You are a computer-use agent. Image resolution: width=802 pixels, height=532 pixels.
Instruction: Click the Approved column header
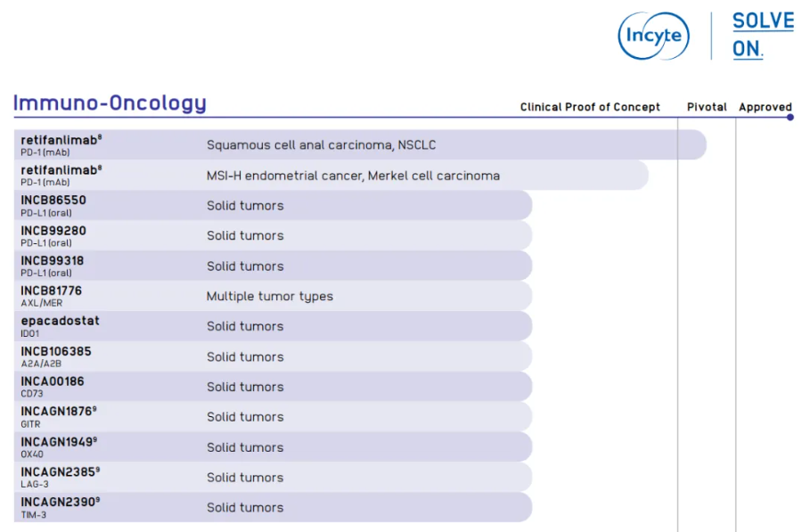click(765, 107)
